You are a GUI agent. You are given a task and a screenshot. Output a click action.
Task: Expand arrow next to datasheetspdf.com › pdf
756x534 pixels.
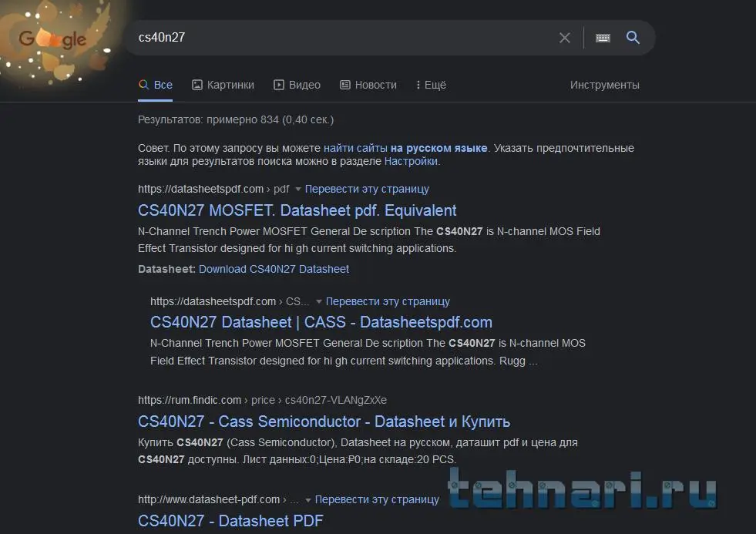tap(298, 189)
